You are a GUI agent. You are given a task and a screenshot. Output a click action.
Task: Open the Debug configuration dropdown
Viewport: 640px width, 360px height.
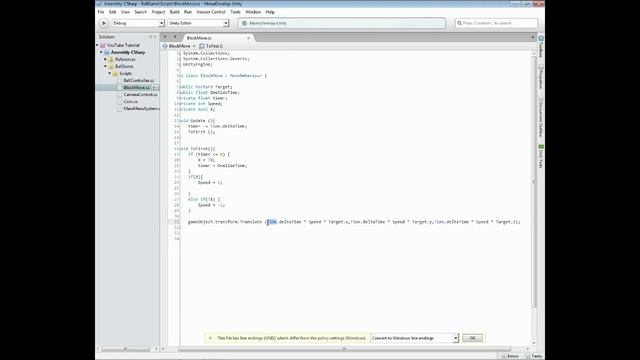(x=138, y=23)
